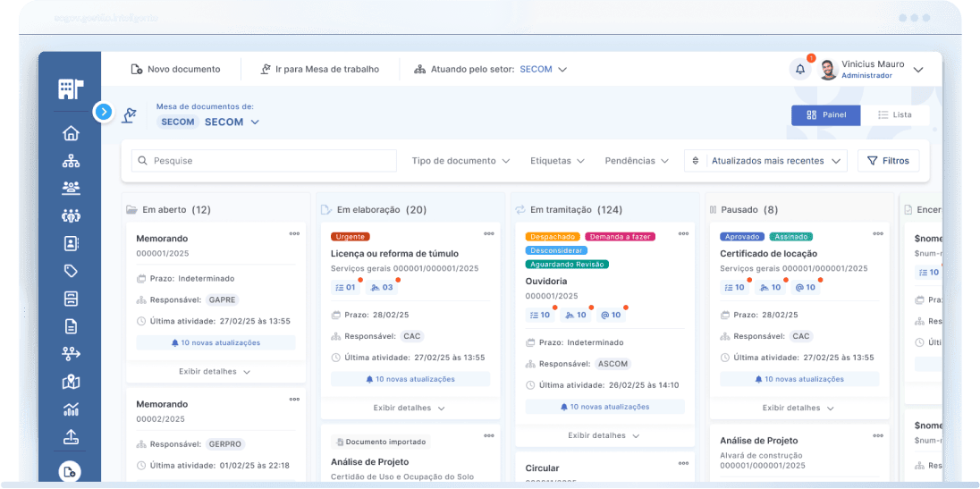Viewport: 980px width, 489px height.
Task: Click 10 novas atualizações on Certificado de locação card
Action: (x=799, y=379)
